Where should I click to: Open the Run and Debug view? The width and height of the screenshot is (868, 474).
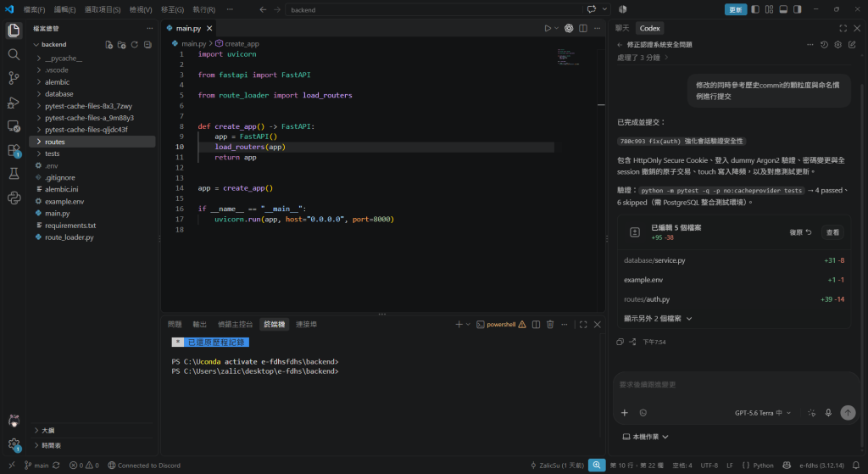pos(14,103)
